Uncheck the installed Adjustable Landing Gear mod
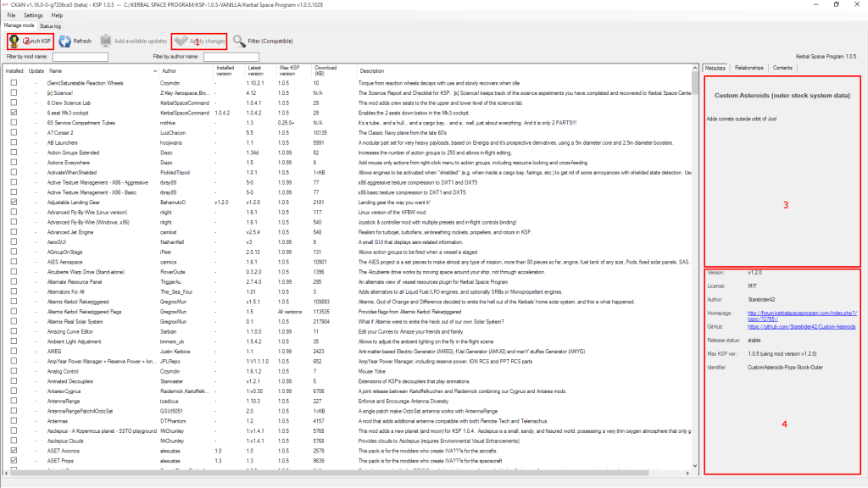 coord(14,202)
